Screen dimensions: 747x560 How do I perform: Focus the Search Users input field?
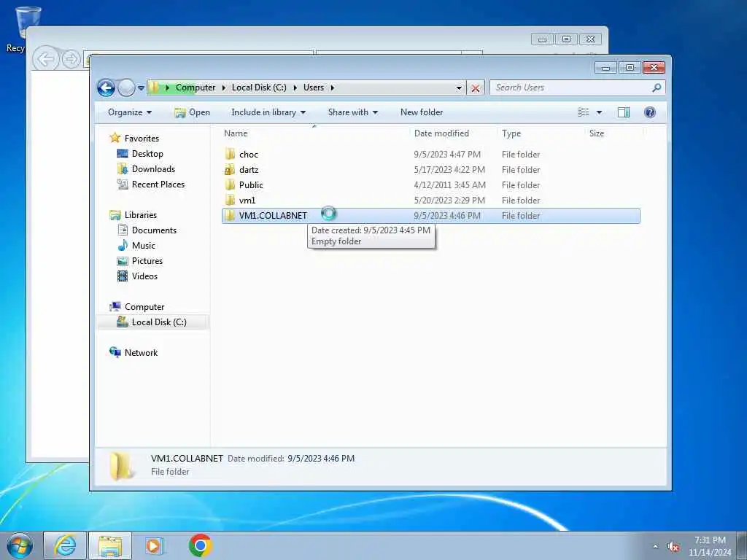pos(571,87)
